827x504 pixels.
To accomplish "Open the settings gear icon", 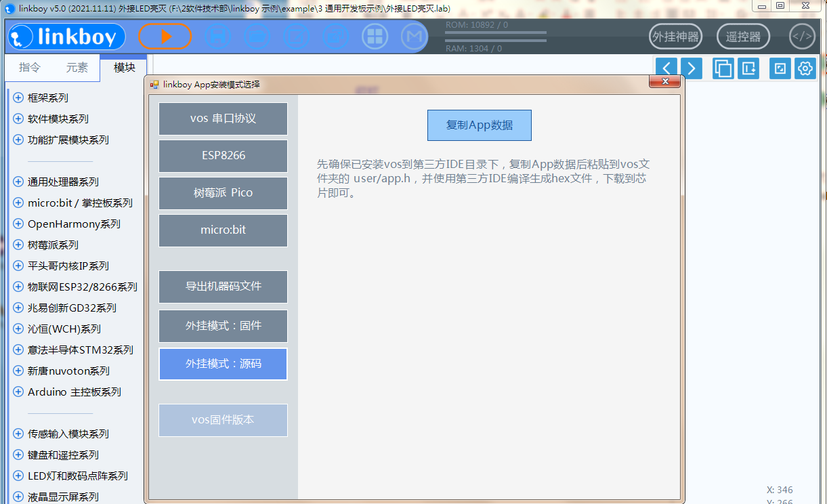I will tap(805, 68).
